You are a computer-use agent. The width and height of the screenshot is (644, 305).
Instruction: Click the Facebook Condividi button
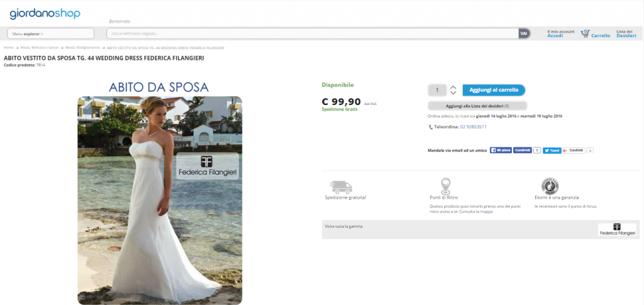tap(523, 151)
